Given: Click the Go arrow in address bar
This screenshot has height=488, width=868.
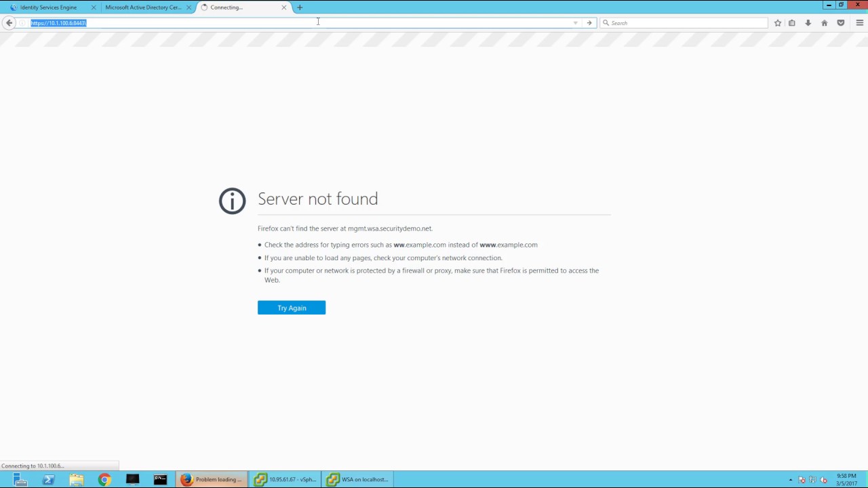Looking at the screenshot, I should coord(589,23).
